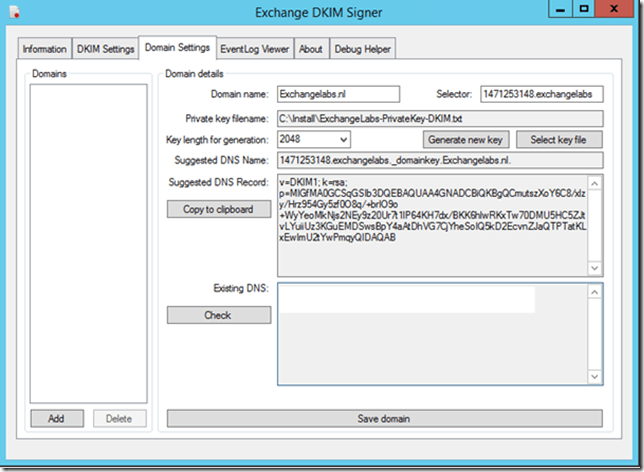Add a new domain to list
Viewport: 644px width, 472px height.
point(58,418)
